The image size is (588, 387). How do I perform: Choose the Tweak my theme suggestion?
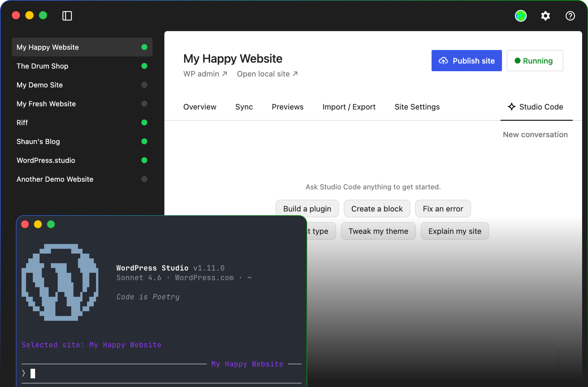[378, 231]
